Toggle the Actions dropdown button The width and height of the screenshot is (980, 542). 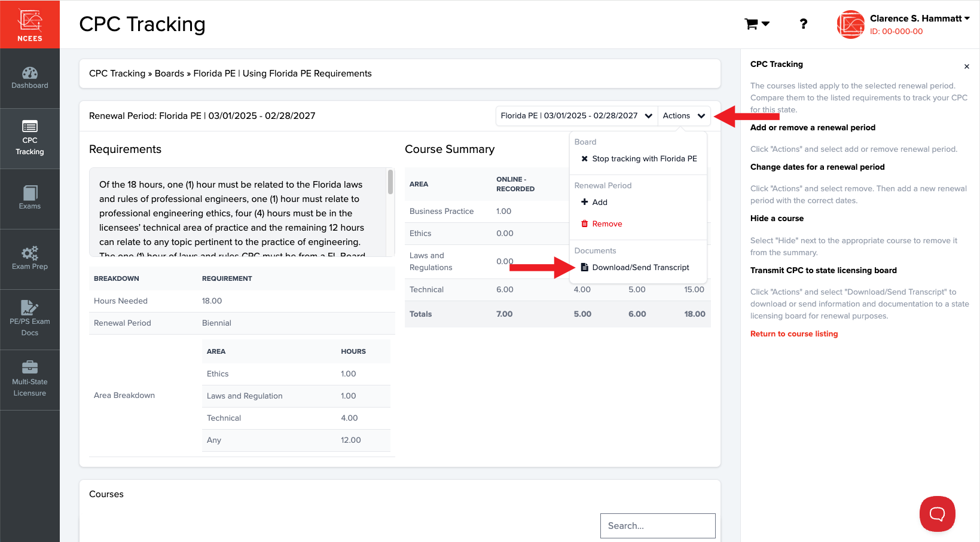[x=684, y=116]
